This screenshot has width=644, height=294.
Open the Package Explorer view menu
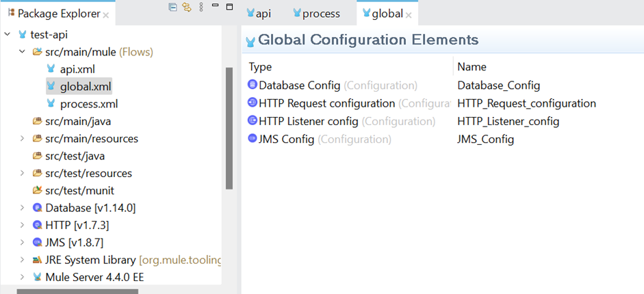tap(201, 8)
